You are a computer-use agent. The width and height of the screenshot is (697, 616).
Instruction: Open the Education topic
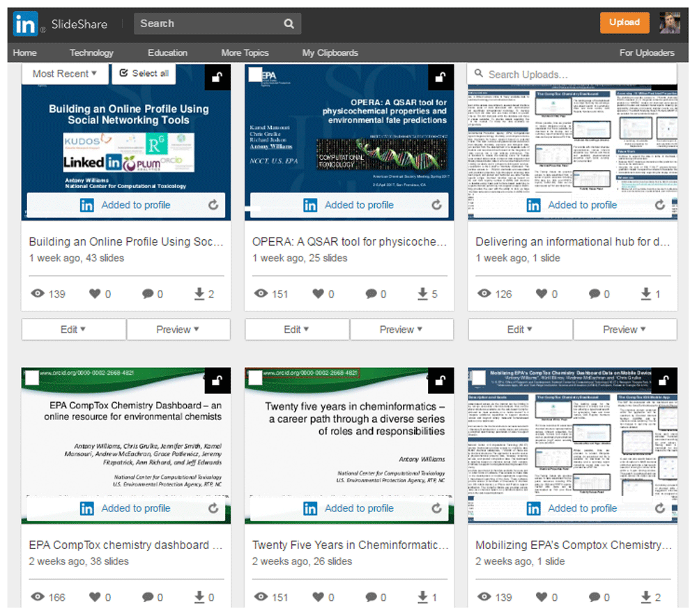(x=167, y=53)
